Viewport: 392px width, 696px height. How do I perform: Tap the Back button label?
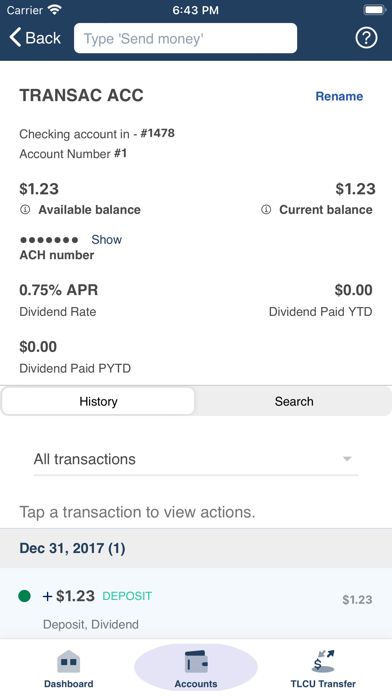(43, 38)
